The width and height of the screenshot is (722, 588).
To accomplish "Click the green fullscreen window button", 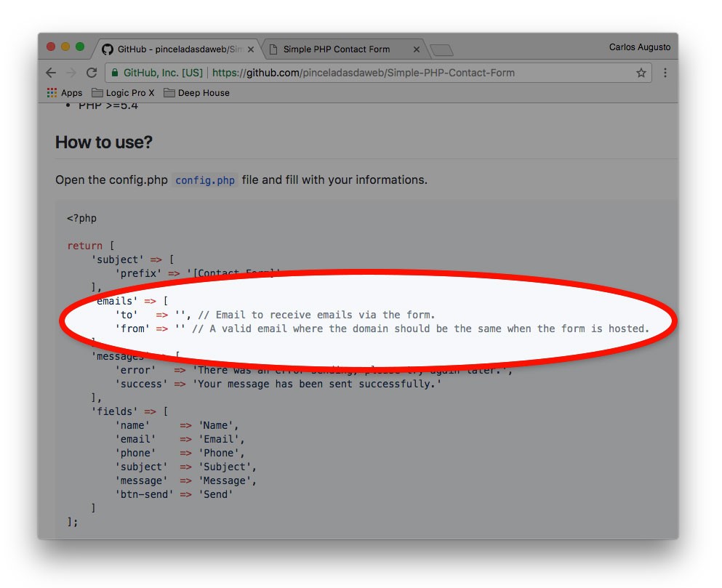I will (x=80, y=47).
